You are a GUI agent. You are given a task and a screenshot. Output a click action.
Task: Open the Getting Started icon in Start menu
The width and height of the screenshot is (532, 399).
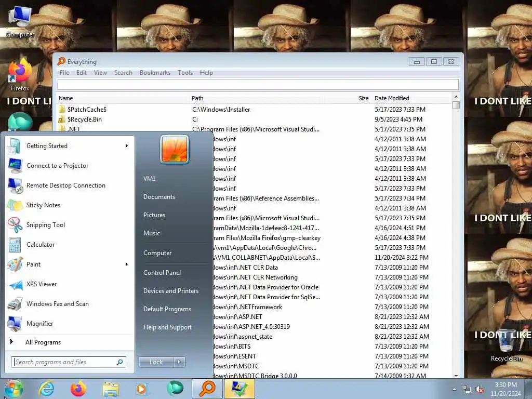(14, 146)
